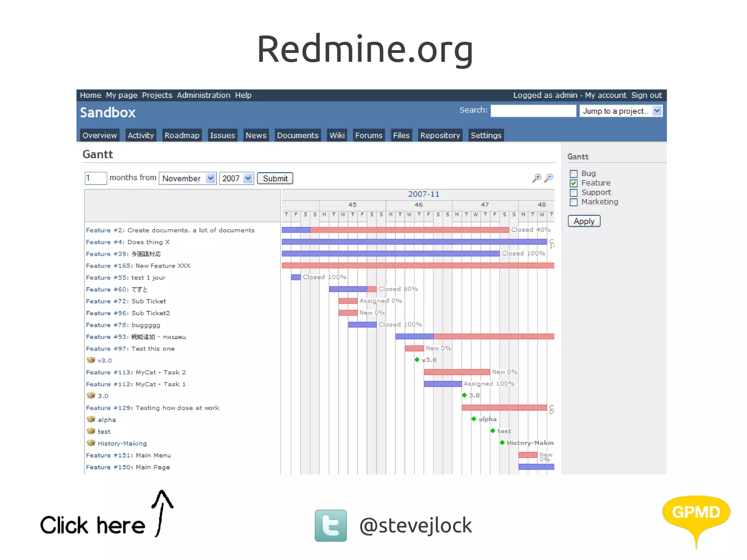Click the green alpha milestone diamond
The image size is (747, 560).
point(474,419)
